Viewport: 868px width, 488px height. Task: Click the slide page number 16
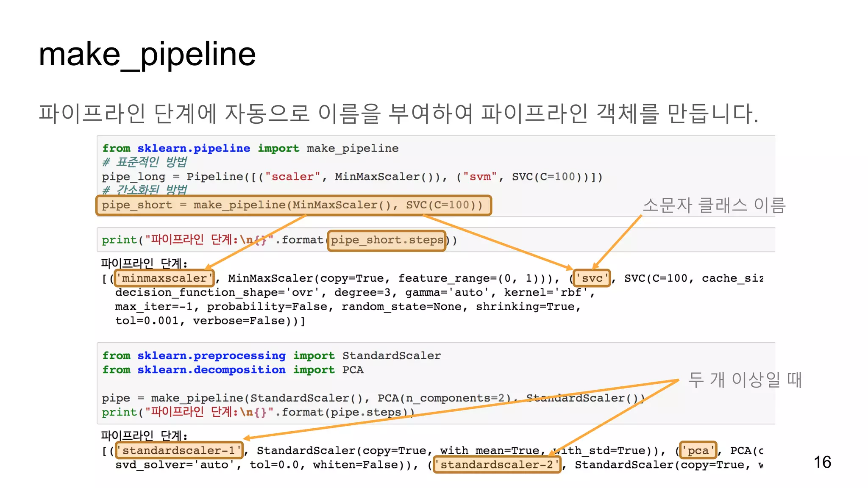(x=822, y=462)
